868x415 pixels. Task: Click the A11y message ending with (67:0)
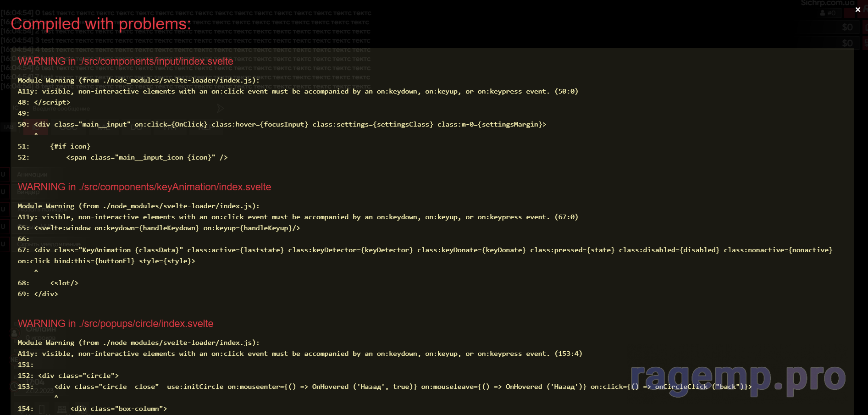(x=298, y=217)
